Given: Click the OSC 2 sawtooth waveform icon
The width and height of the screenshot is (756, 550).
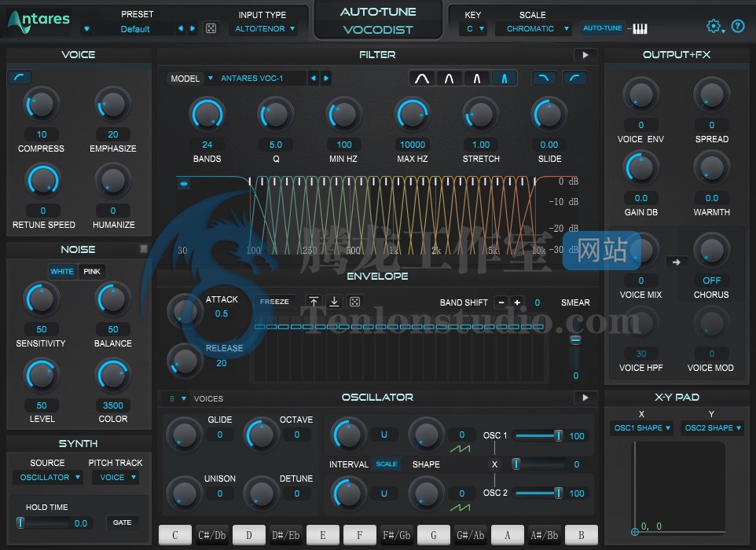Looking at the screenshot, I should (460, 508).
